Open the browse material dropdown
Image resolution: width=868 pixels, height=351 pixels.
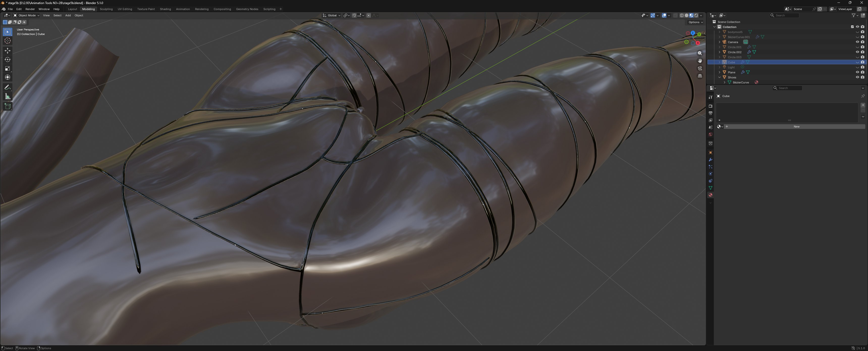(x=720, y=127)
